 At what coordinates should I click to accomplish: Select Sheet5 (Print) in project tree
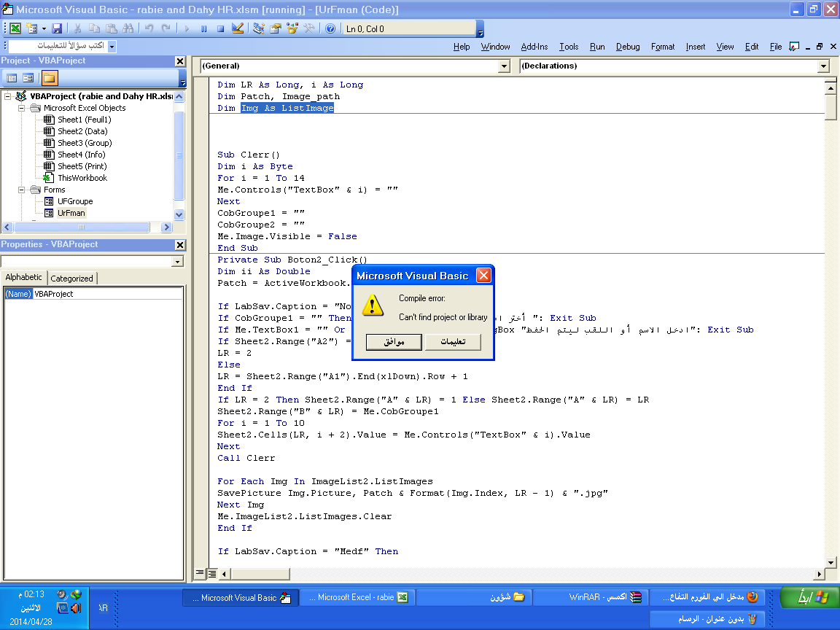[82, 166]
